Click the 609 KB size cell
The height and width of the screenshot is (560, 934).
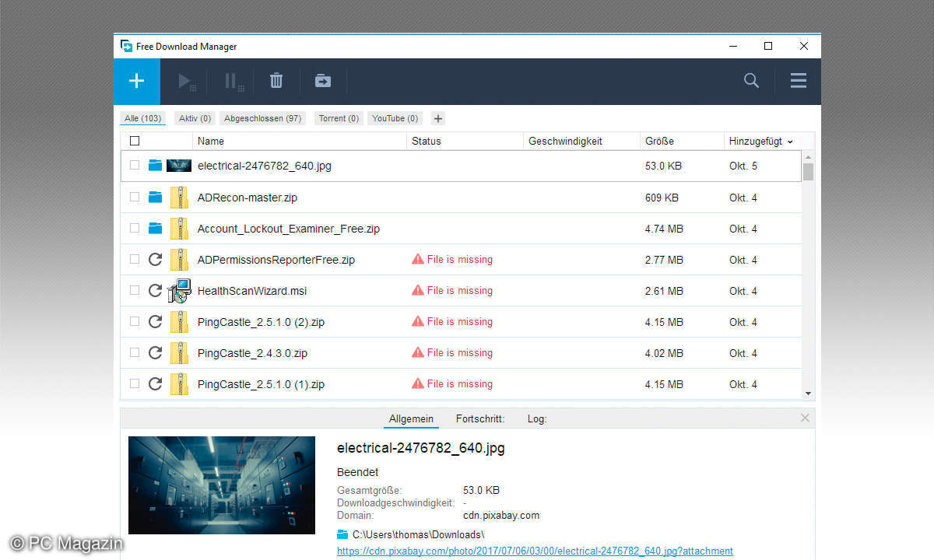(x=662, y=198)
